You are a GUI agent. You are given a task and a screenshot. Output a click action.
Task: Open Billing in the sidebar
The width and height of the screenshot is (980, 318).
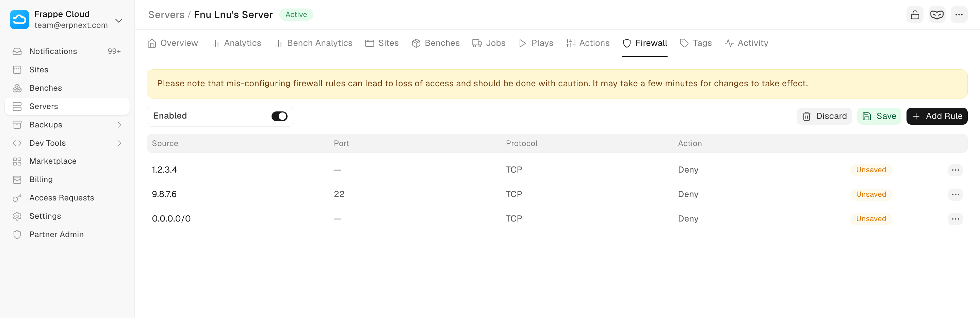click(x=41, y=179)
